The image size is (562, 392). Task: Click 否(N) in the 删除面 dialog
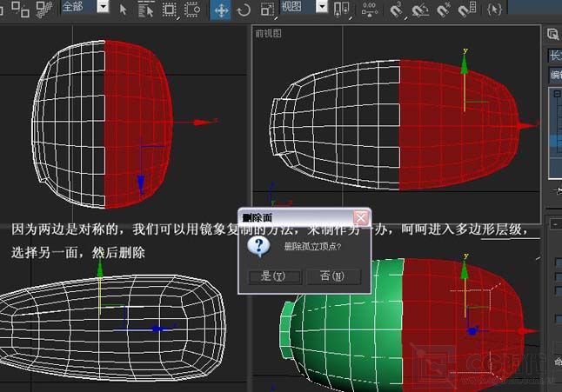click(333, 276)
